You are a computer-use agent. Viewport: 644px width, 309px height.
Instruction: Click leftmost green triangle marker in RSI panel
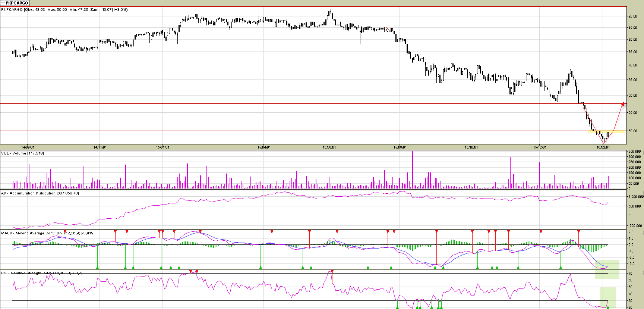(x=397, y=307)
